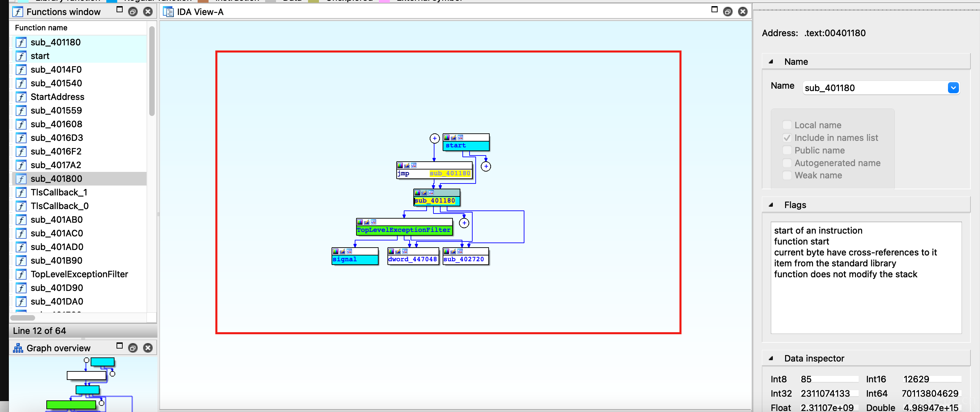Screen dimensions: 980x412
Task: Select sub_401B90 in function list
Action: (x=79, y=261)
